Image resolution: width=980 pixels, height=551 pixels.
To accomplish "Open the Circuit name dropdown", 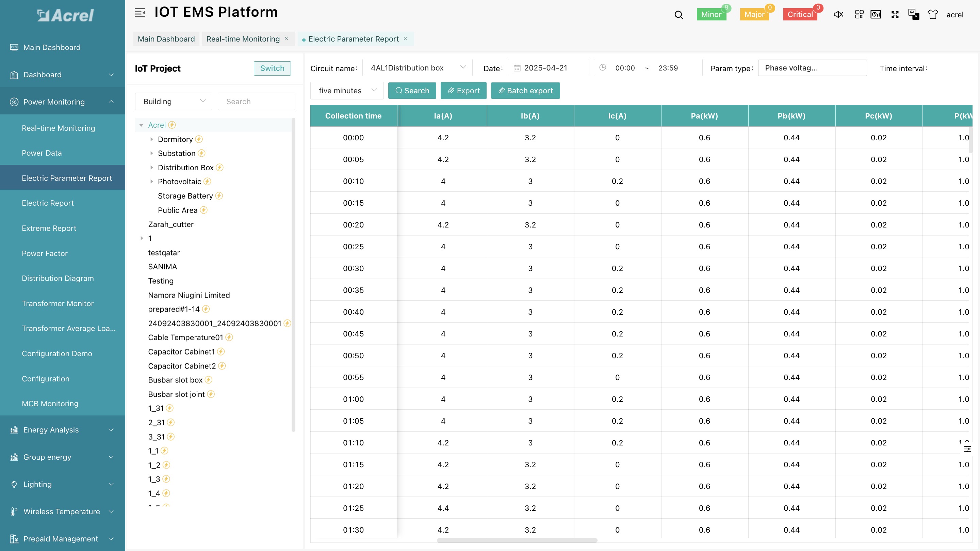I will point(417,68).
